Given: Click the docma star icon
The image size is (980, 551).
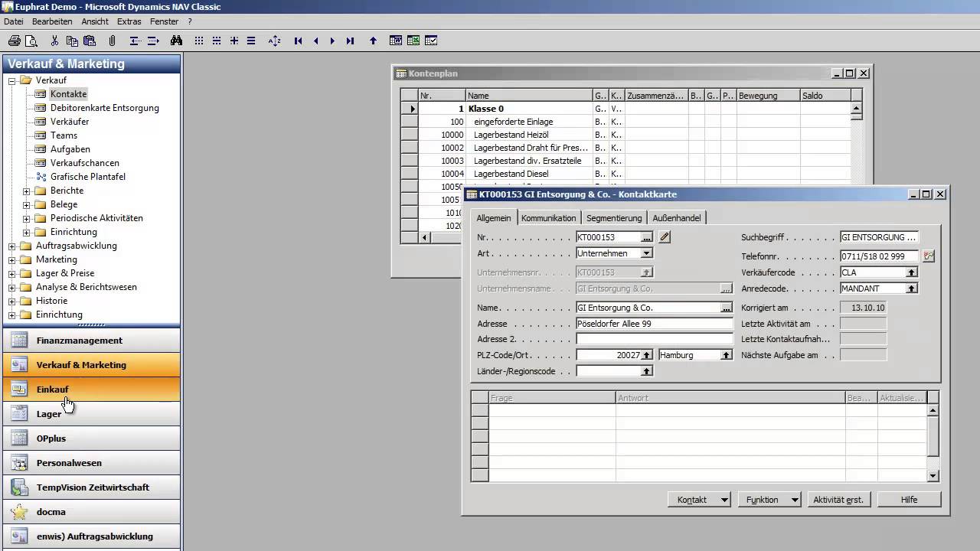Looking at the screenshot, I should (19, 512).
